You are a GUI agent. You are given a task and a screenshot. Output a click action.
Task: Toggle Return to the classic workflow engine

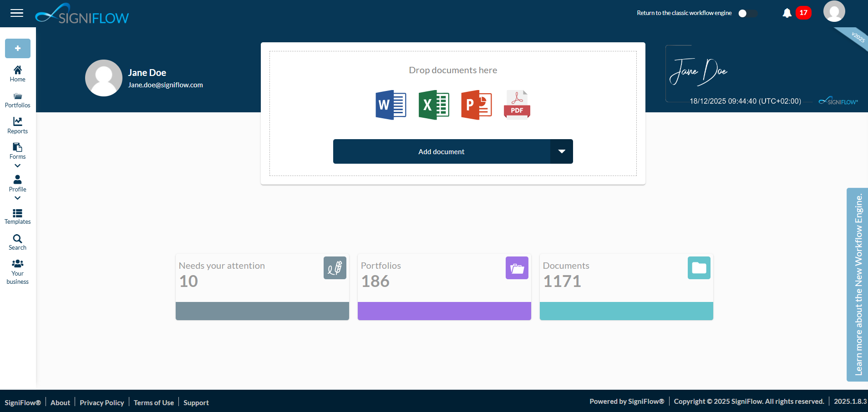pos(747,13)
